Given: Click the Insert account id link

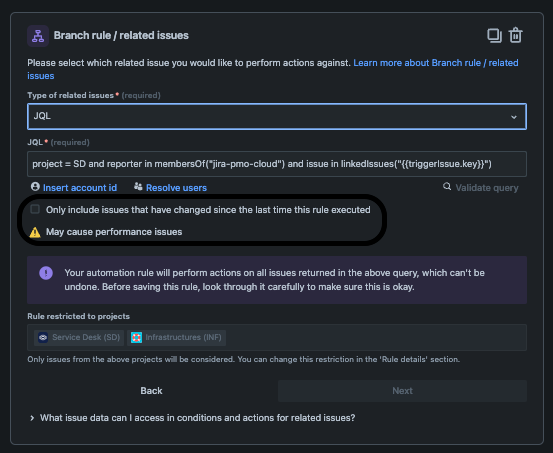Looking at the screenshot, I should [80, 188].
